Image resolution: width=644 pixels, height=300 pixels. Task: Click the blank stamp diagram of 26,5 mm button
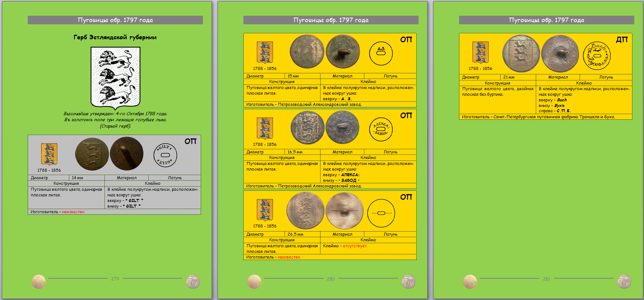coord(381,213)
